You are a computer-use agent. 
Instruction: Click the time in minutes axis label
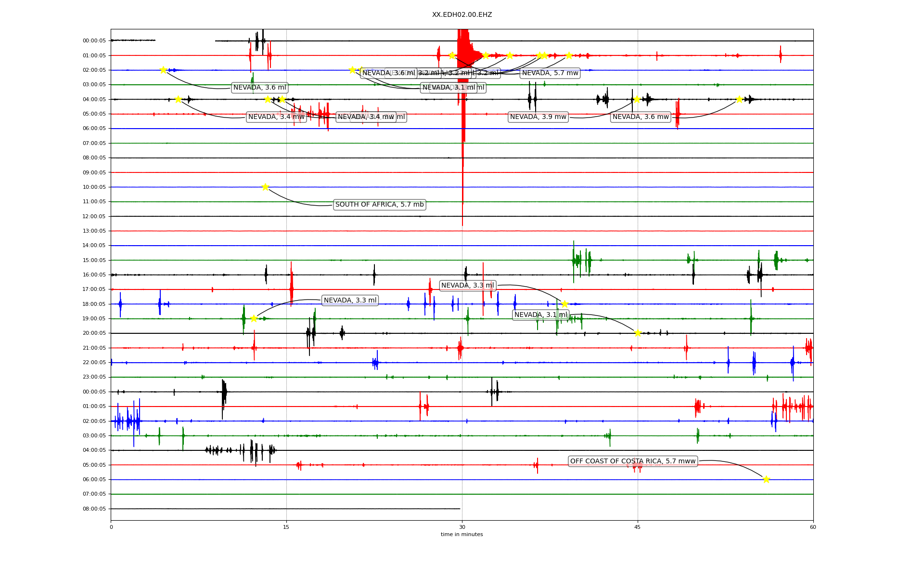(462, 534)
